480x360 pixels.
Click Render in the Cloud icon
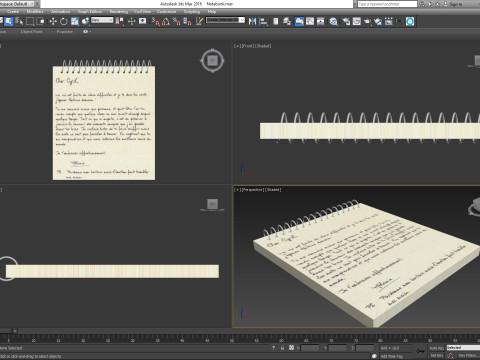[378, 22]
